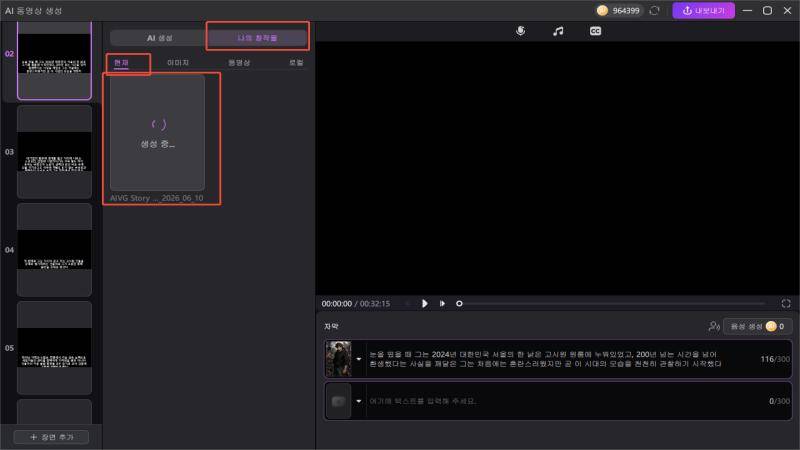The height and width of the screenshot is (450, 800).
Task: Open the music note panel
Action: click(558, 31)
